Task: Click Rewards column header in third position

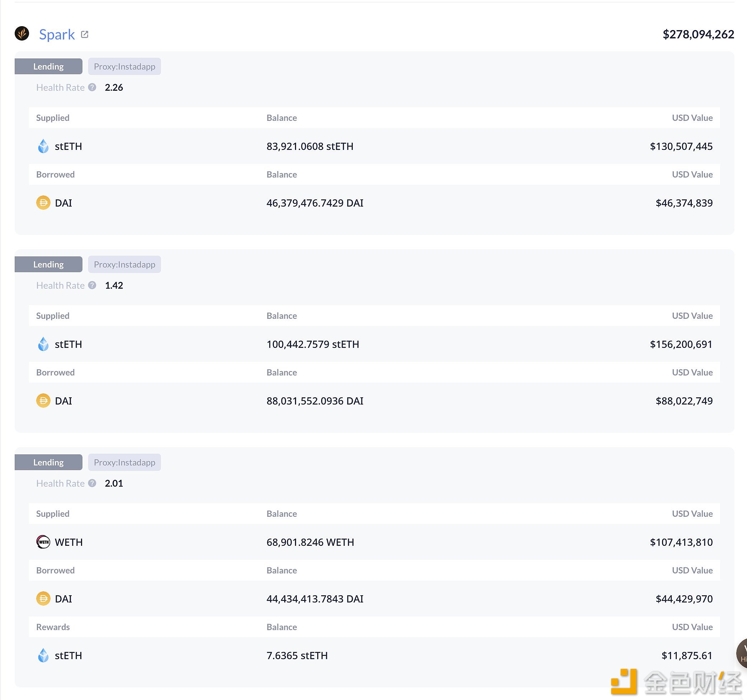Action: coord(53,627)
